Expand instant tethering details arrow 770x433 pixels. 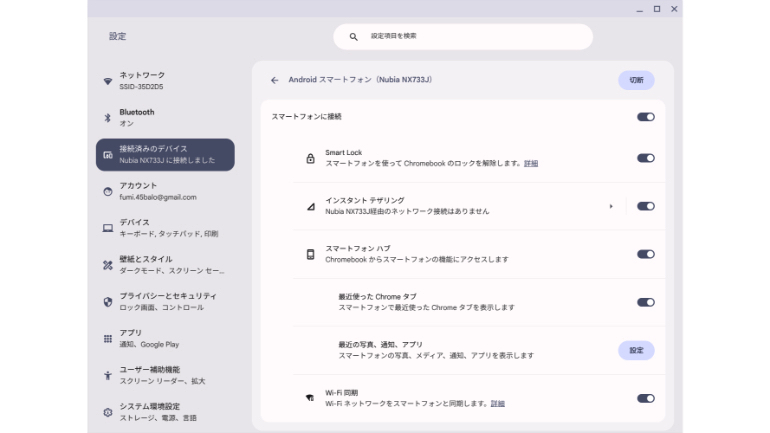(611, 206)
